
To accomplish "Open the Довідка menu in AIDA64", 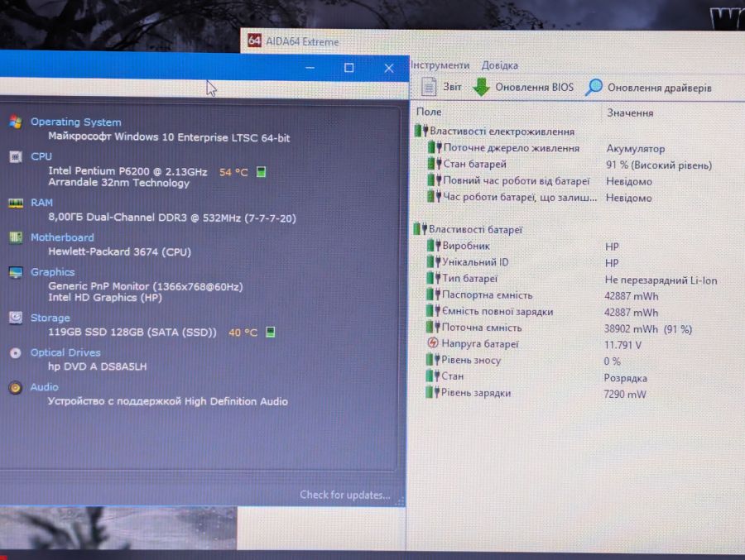I will click(500, 65).
